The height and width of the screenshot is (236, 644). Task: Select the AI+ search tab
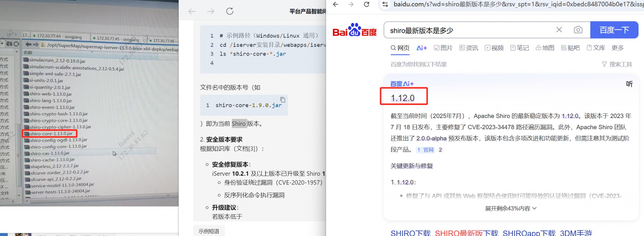[422, 48]
